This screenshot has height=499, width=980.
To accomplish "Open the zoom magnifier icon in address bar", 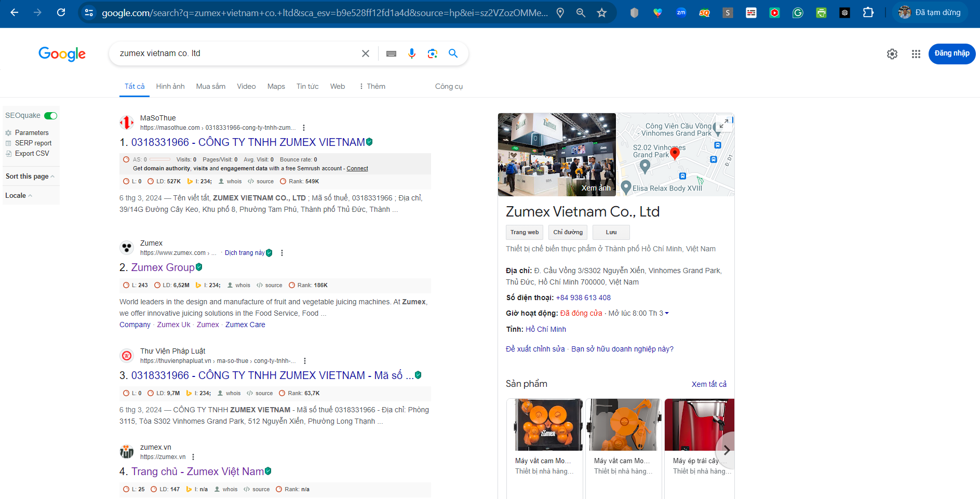I will click(581, 13).
